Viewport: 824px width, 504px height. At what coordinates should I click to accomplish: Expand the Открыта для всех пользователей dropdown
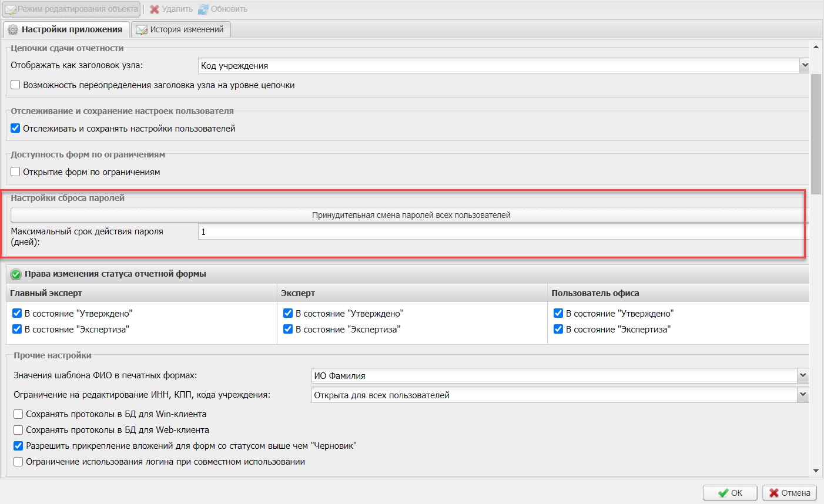point(803,395)
